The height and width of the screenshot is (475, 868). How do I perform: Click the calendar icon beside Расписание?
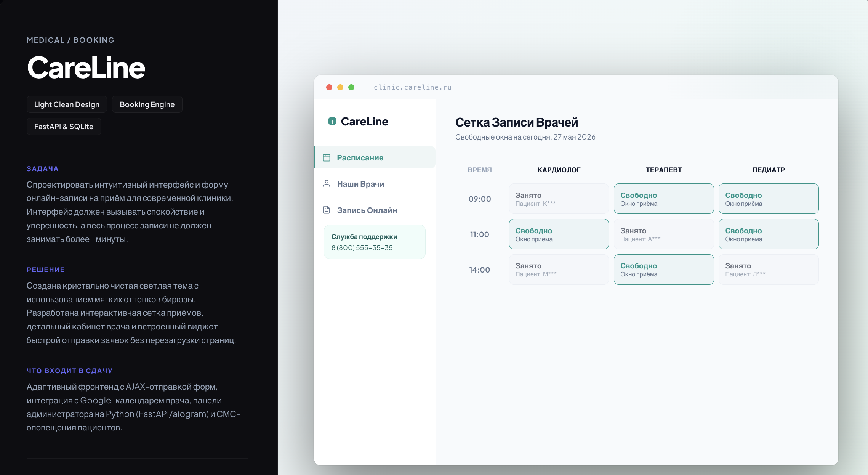point(327,157)
